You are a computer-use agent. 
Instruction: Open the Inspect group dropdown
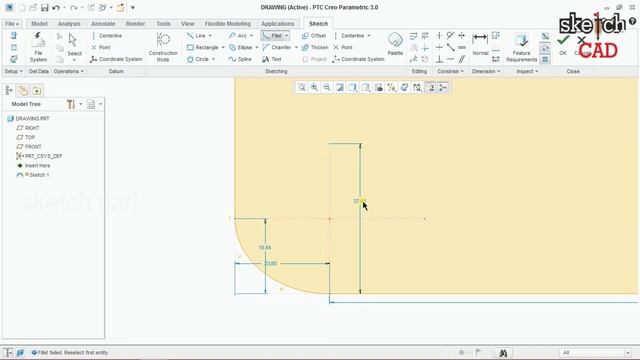pos(527,71)
